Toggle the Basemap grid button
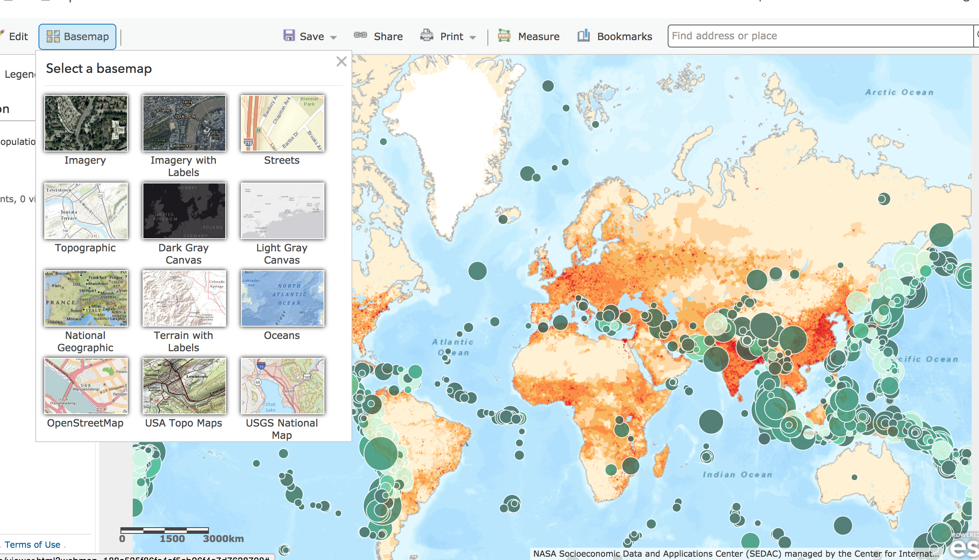 (77, 36)
